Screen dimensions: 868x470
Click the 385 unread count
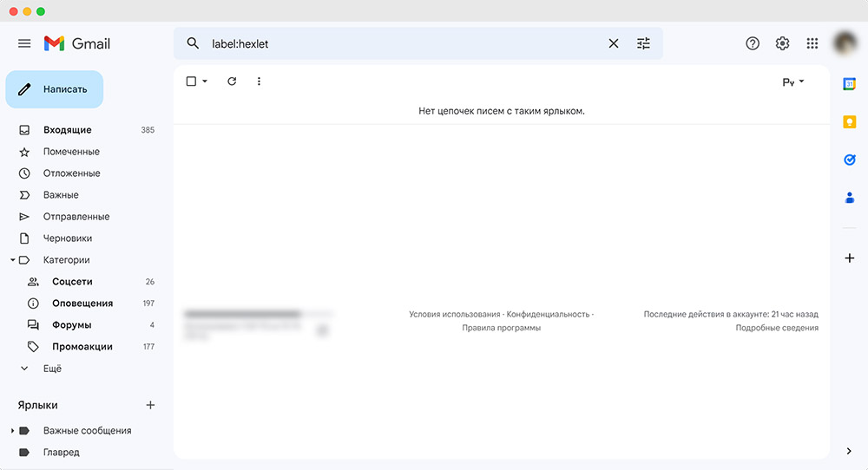point(148,130)
